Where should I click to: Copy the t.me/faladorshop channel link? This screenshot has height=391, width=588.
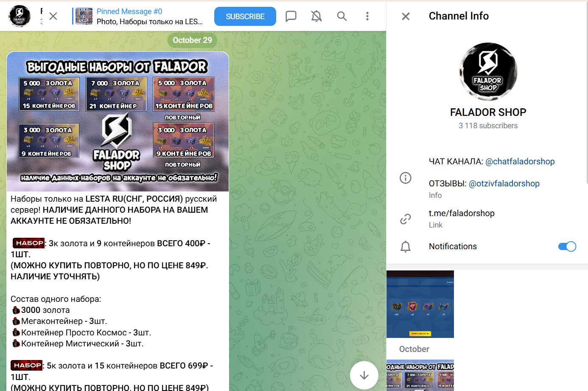click(x=462, y=213)
